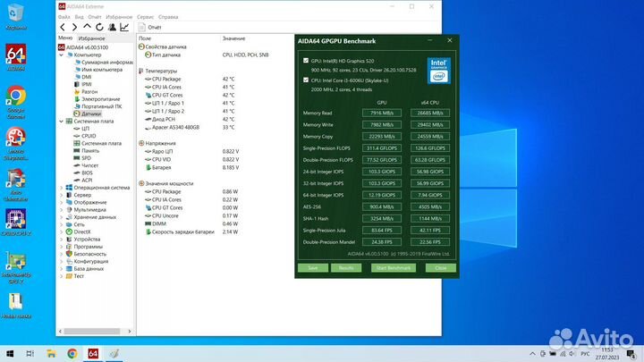The image size is (644, 362).
Task: Select the Электропитание tree item
Action: (x=99, y=98)
